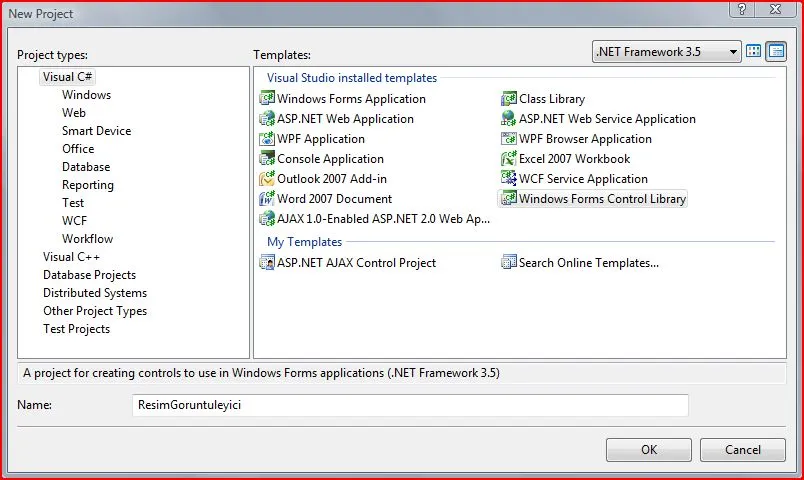Screen dimensions: 804x480
Task: Choose WCF Service Application label
Action: pyautogui.click(x=583, y=178)
